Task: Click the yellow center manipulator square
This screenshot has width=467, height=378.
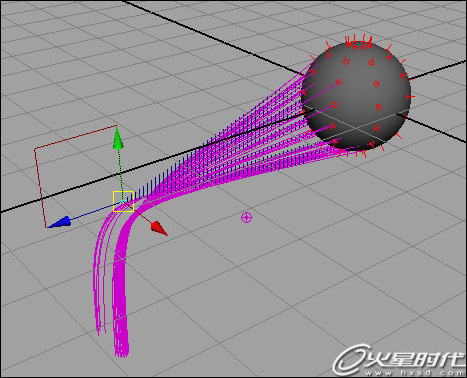Action: (x=124, y=201)
